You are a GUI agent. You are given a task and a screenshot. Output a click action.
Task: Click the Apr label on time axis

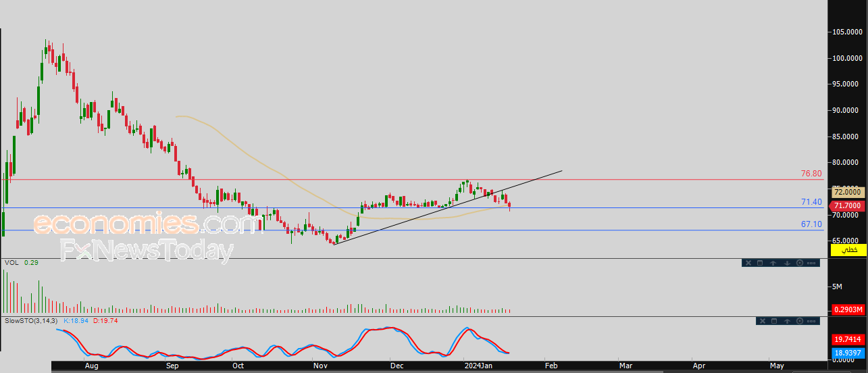click(699, 366)
